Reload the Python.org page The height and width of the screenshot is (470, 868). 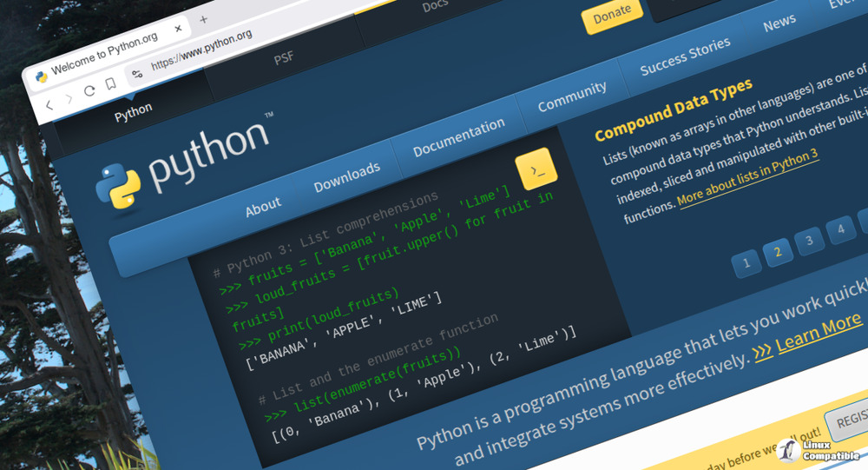(89, 91)
